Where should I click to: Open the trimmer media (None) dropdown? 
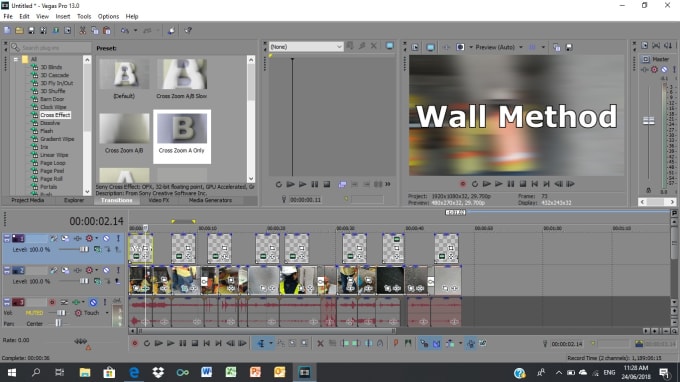(x=306, y=46)
